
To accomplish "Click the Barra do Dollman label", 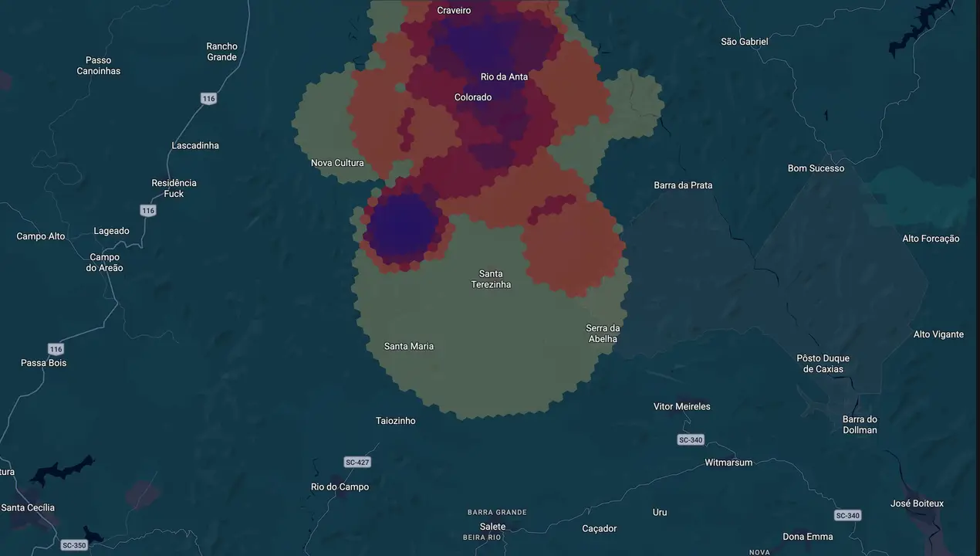I will click(x=860, y=425).
